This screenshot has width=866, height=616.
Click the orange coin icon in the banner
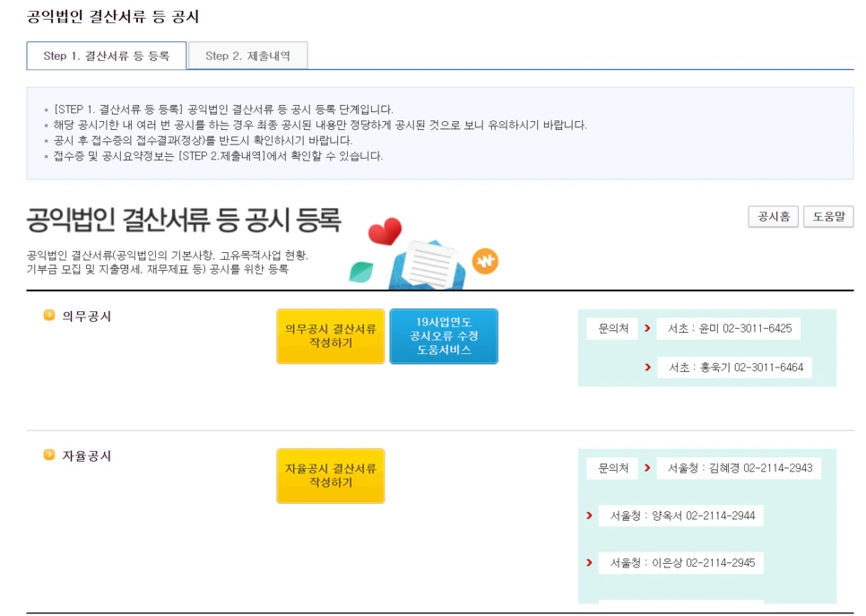tap(485, 259)
